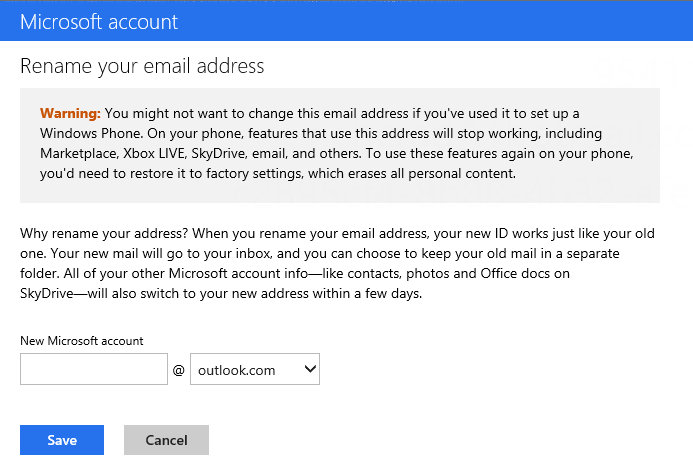Click the domain dropdown arrow

point(310,370)
